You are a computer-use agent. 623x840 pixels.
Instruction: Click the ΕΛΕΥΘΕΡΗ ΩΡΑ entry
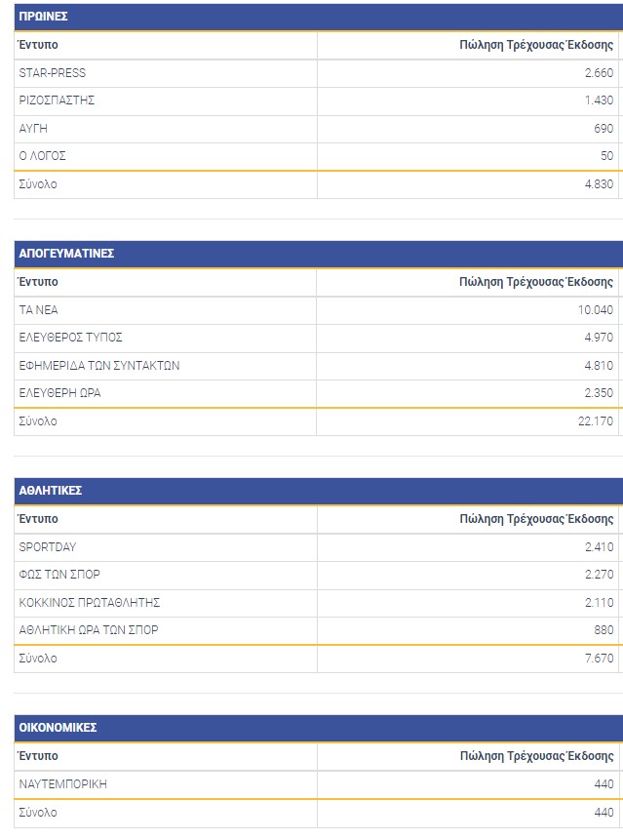pos(60,393)
